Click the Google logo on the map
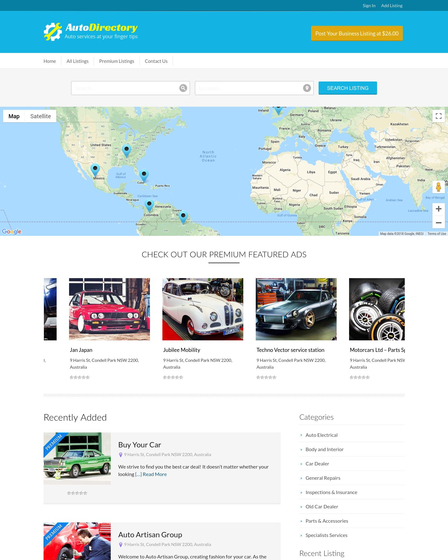 [11, 231]
